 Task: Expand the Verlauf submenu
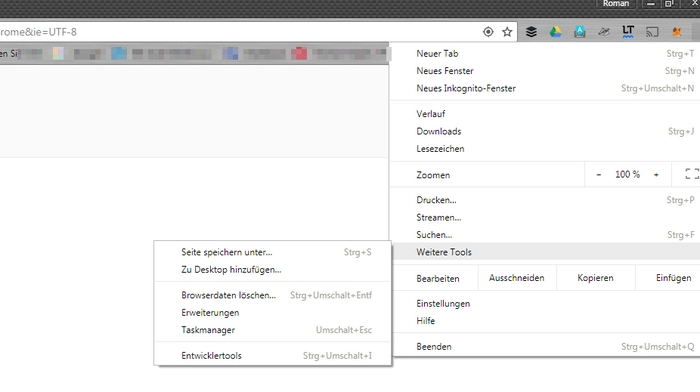(x=545, y=114)
